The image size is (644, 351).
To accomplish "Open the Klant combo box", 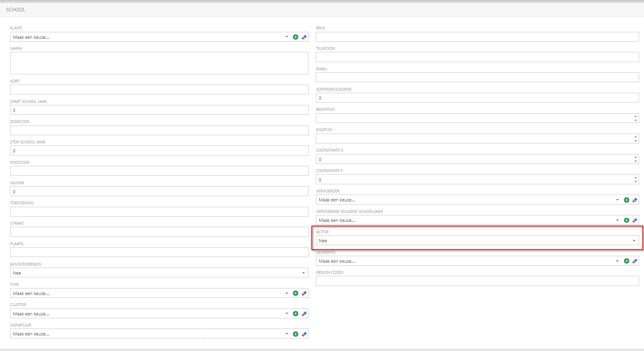I will [150, 37].
